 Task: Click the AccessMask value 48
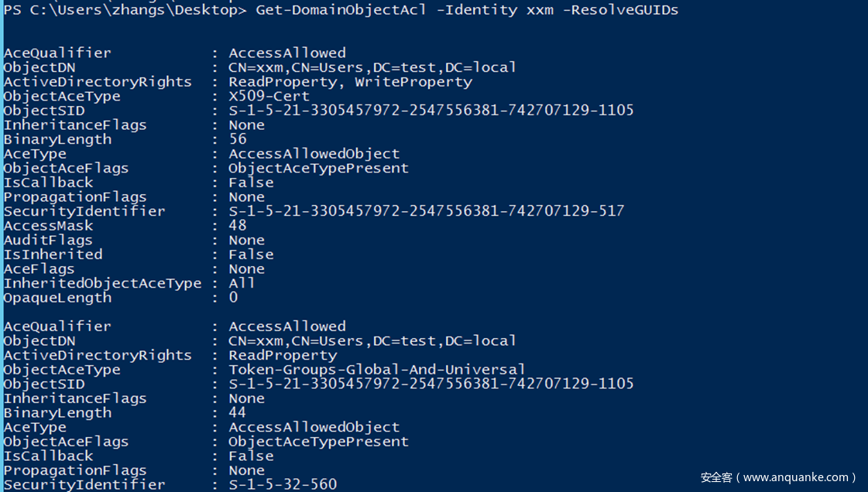pyautogui.click(x=238, y=226)
